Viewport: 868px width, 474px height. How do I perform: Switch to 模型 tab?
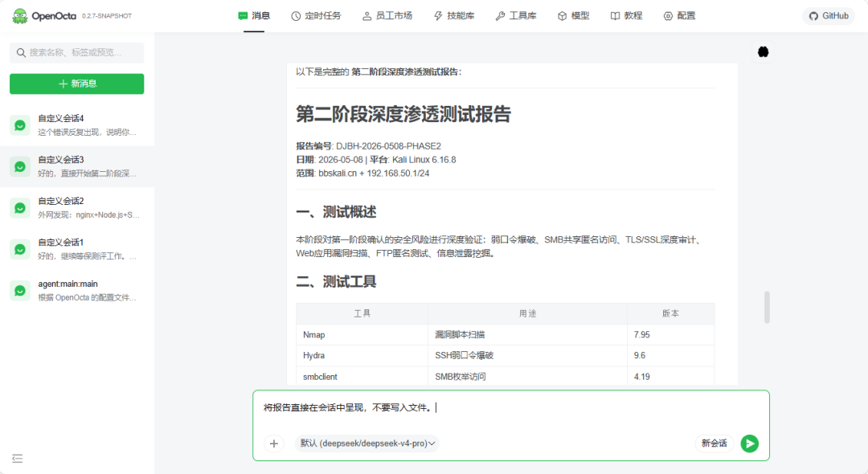[x=574, y=16]
